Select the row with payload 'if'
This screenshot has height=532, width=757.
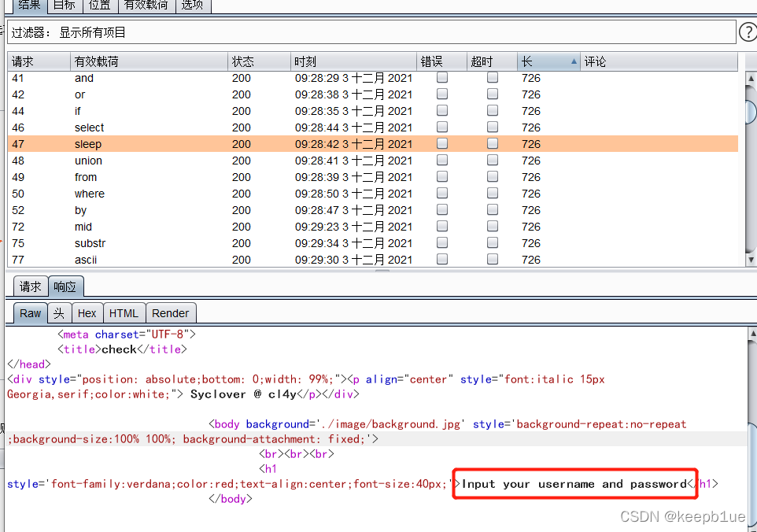point(373,110)
